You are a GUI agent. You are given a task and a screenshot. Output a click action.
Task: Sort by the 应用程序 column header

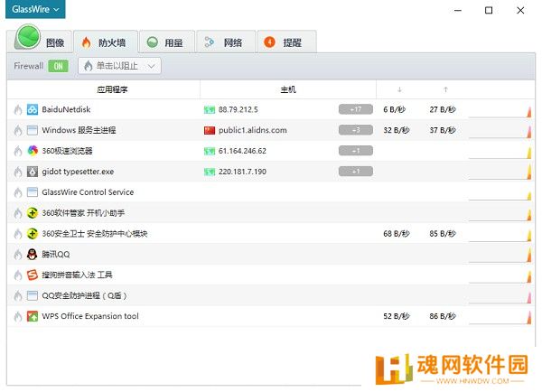[112, 89]
